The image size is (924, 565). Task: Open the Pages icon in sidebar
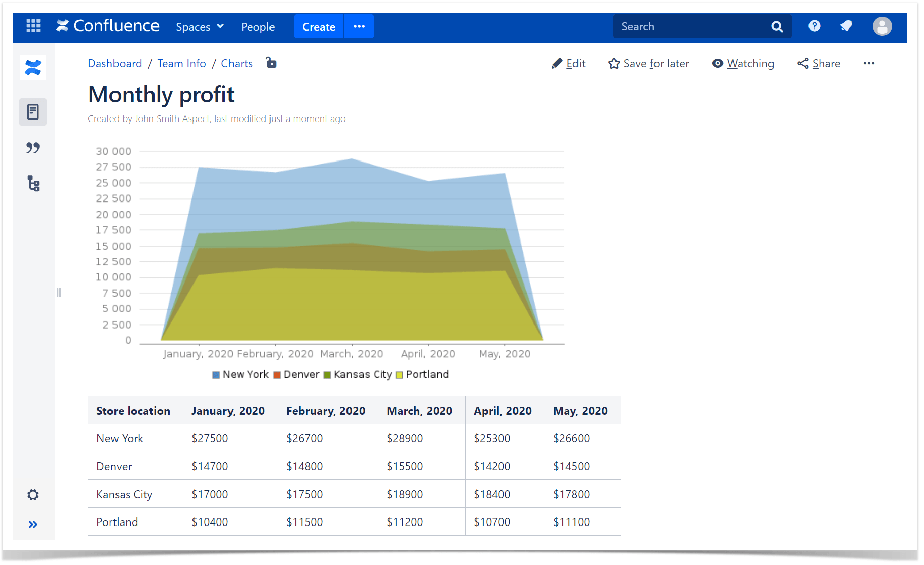coord(33,112)
